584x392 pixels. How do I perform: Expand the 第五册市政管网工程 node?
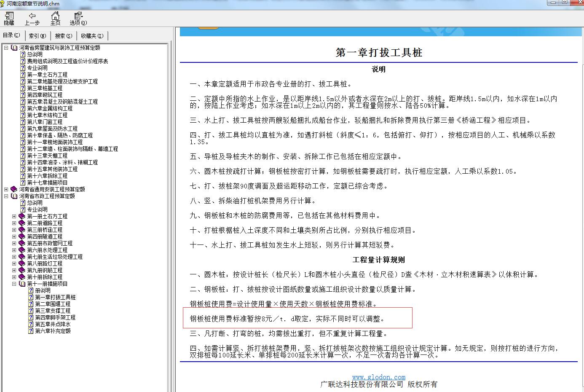click(14, 243)
